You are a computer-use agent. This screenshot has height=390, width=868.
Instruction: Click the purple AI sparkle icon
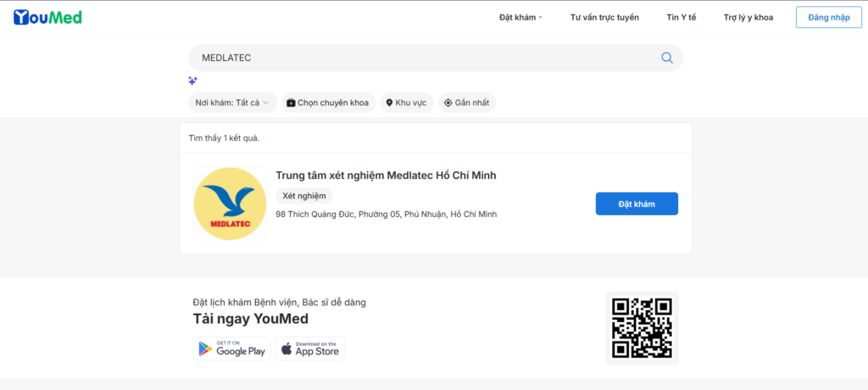tap(192, 81)
